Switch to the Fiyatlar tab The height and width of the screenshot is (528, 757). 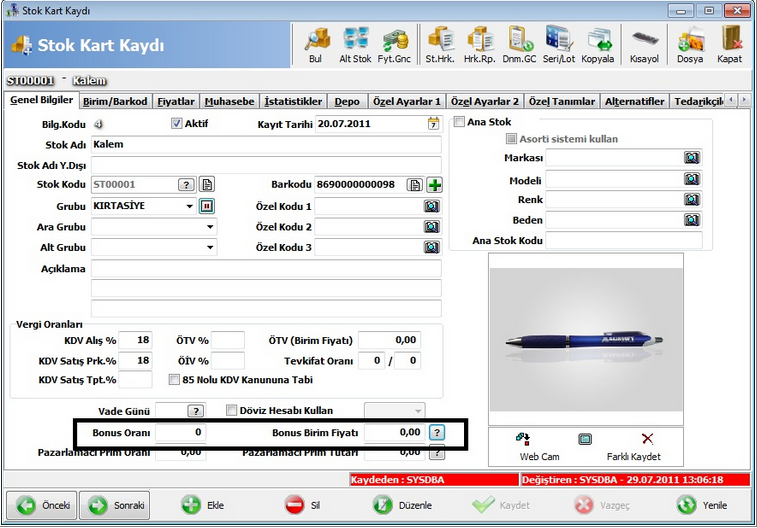tap(176, 102)
